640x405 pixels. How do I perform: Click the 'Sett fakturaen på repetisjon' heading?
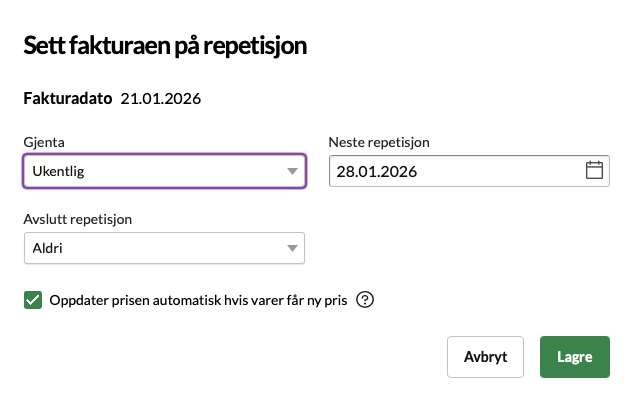pos(164,45)
